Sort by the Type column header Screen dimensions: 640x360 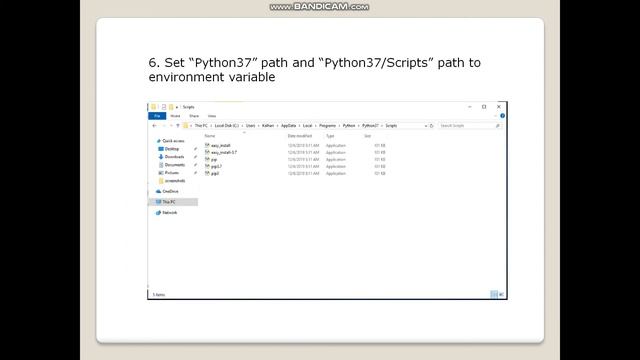(330, 136)
